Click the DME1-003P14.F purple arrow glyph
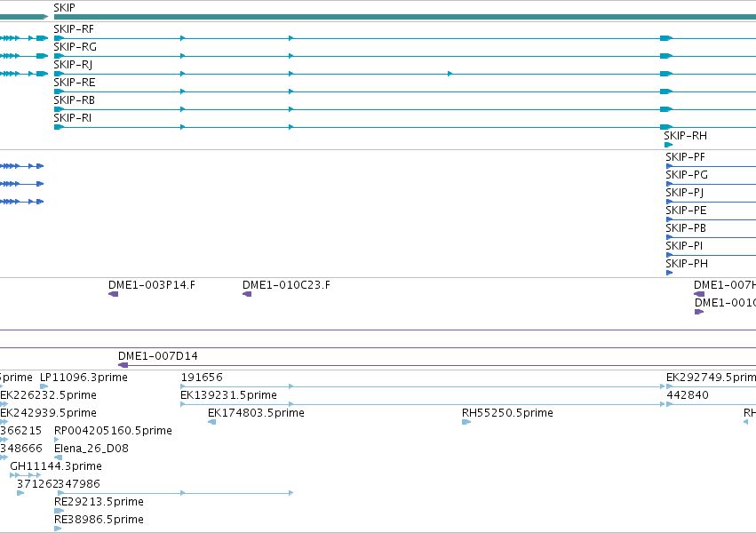 coord(114,294)
